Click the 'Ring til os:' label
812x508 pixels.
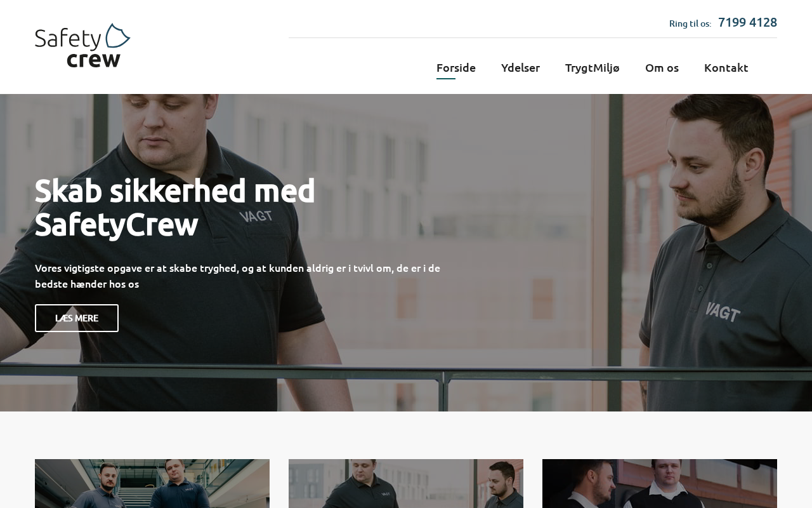coord(690,23)
